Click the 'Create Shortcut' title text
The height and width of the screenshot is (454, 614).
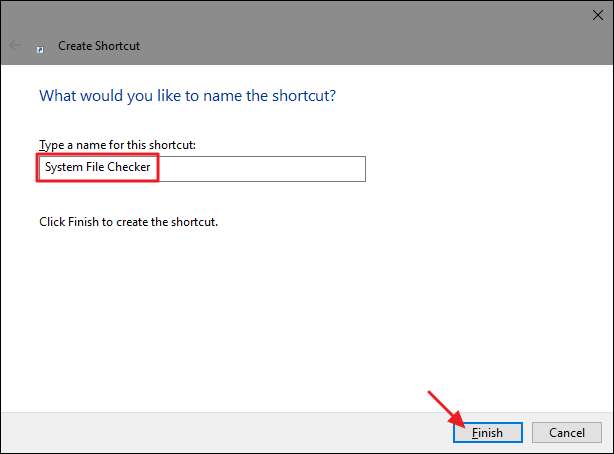[99, 46]
